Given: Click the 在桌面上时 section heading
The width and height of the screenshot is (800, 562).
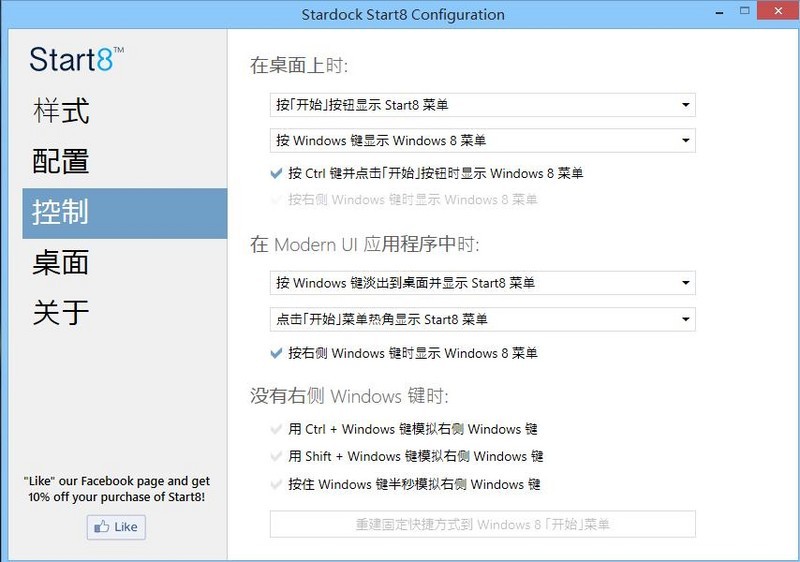Looking at the screenshot, I should tap(299, 65).
